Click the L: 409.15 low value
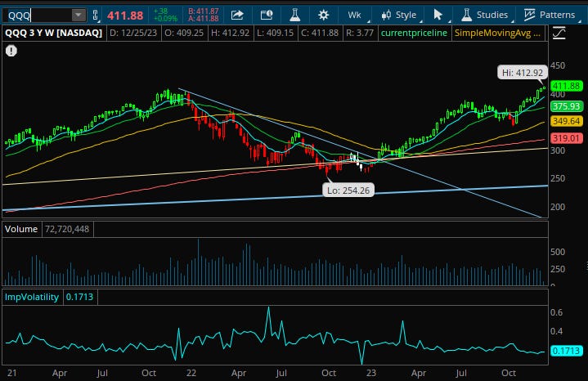 pos(276,33)
